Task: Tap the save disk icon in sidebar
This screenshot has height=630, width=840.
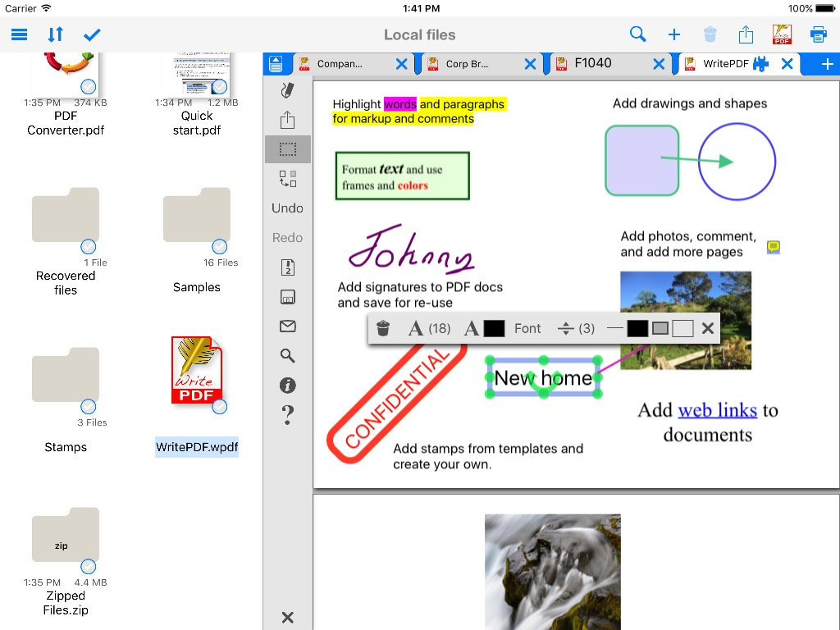Action: point(288,297)
